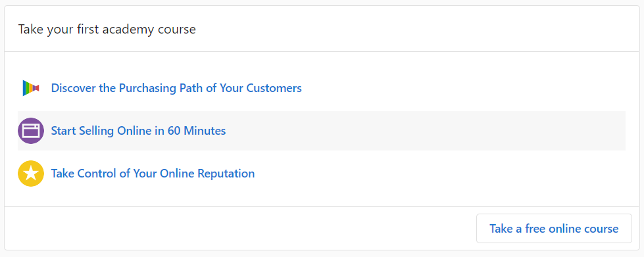Click the purple browser window icon
Screen dimensions: 644x257
click(31, 131)
